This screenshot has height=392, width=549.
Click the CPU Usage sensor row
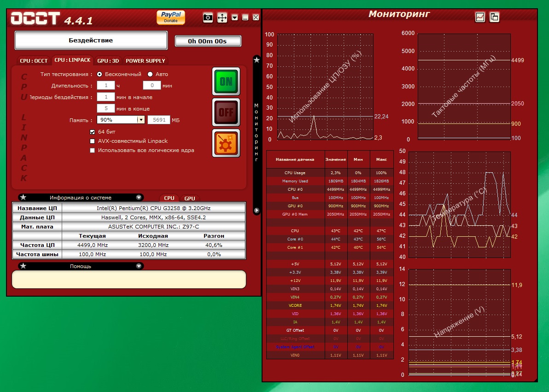tap(330, 173)
